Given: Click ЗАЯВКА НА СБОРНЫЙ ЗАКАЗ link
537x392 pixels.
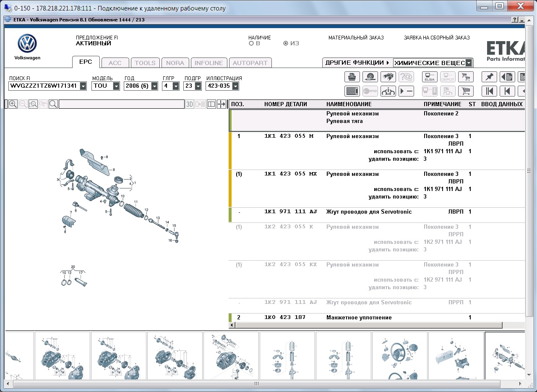Looking at the screenshot, I should click(x=437, y=38).
